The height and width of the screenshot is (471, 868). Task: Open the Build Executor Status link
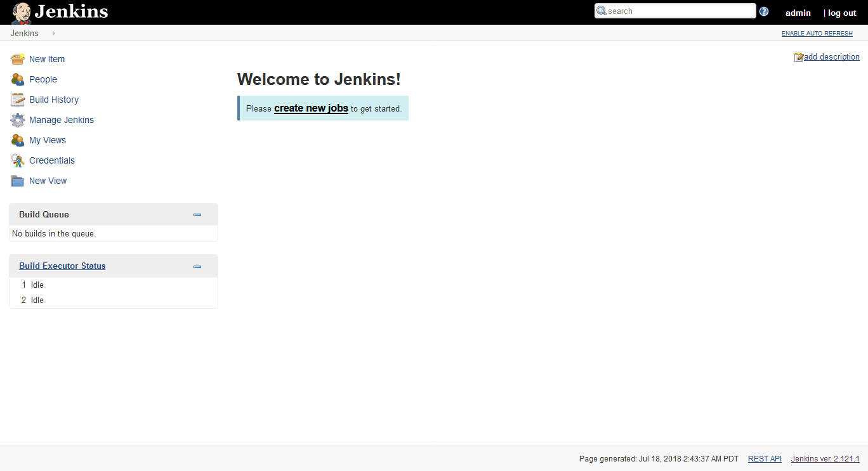pos(62,266)
